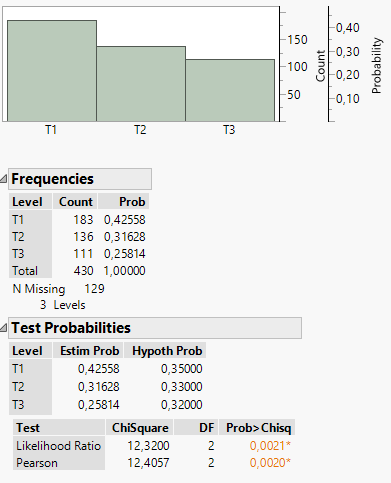Click the Level column header in Frequencies
Image resolution: width=391 pixels, height=483 pixels.
point(27,202)
